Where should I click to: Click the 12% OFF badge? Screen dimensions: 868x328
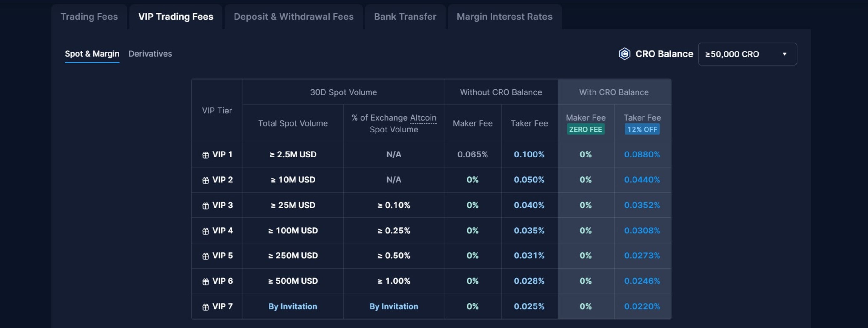point(642,129)
